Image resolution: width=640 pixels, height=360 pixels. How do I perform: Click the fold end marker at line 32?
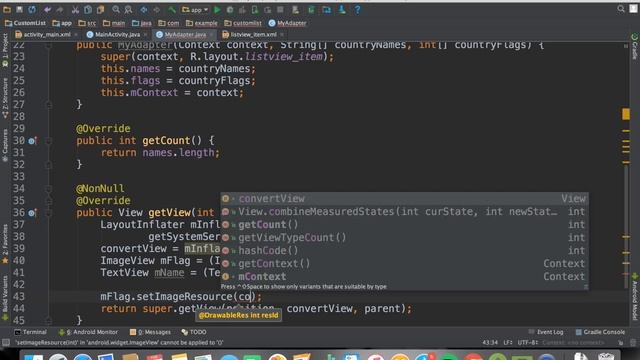pos(48,165)
